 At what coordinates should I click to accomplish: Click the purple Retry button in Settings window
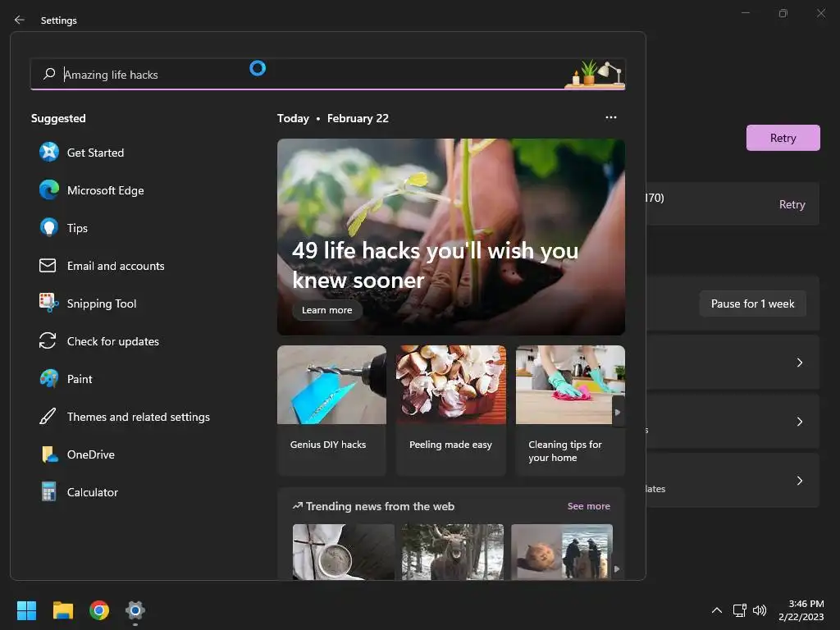tap(783, 138)
